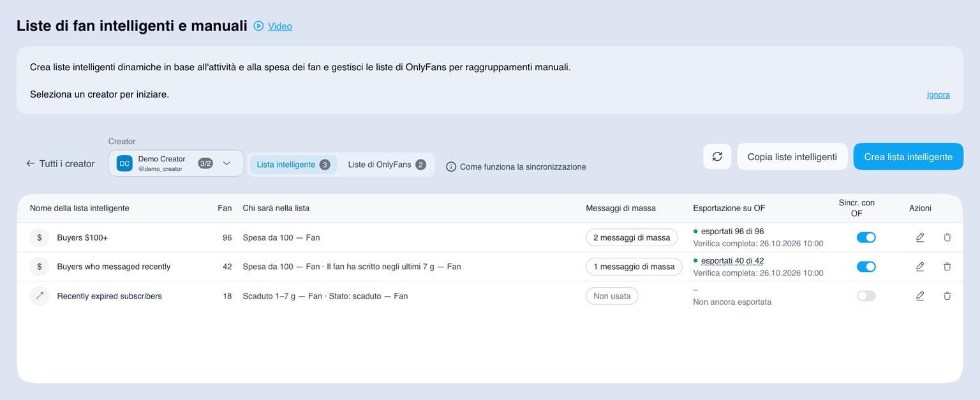Click Messaggi di massa column header

(621, 208)
